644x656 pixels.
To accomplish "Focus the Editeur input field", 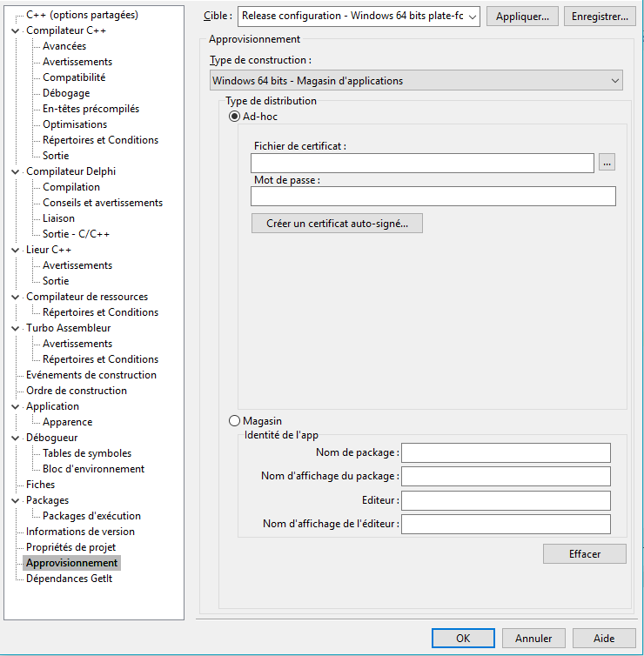I will point(506,500).
